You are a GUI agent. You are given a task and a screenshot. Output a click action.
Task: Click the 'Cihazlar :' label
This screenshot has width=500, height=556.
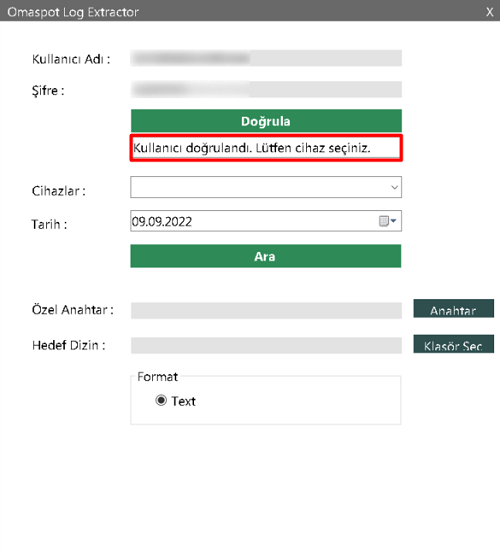coord(59,191)
